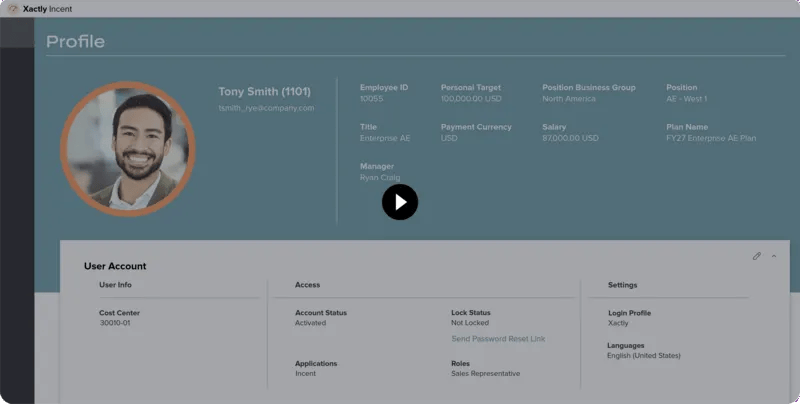Click Personal Target value 100,000.00 USD
Screen dimensions: 800x404
coord(471,99)
